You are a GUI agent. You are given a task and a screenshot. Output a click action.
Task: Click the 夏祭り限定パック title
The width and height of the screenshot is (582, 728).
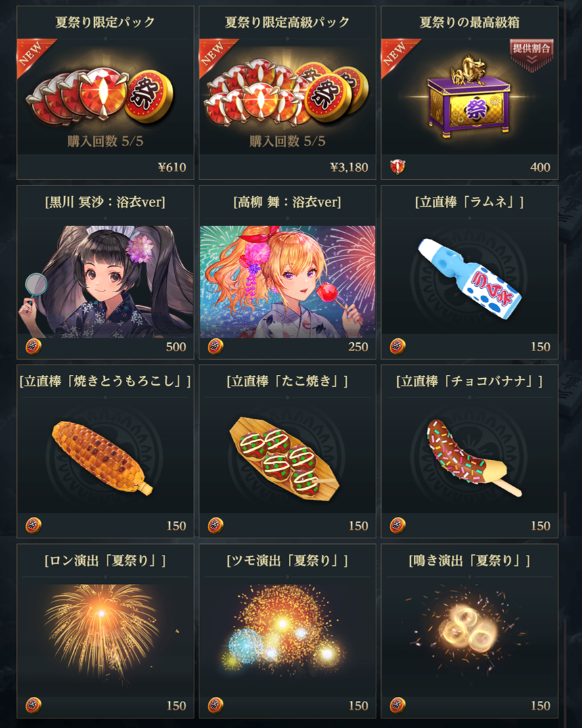(105, 22)
